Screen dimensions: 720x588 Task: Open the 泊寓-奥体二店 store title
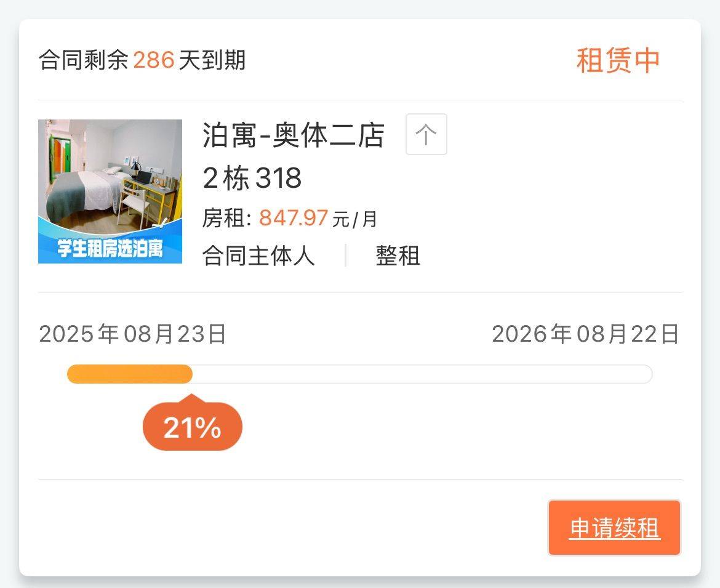tap(294, 135)
